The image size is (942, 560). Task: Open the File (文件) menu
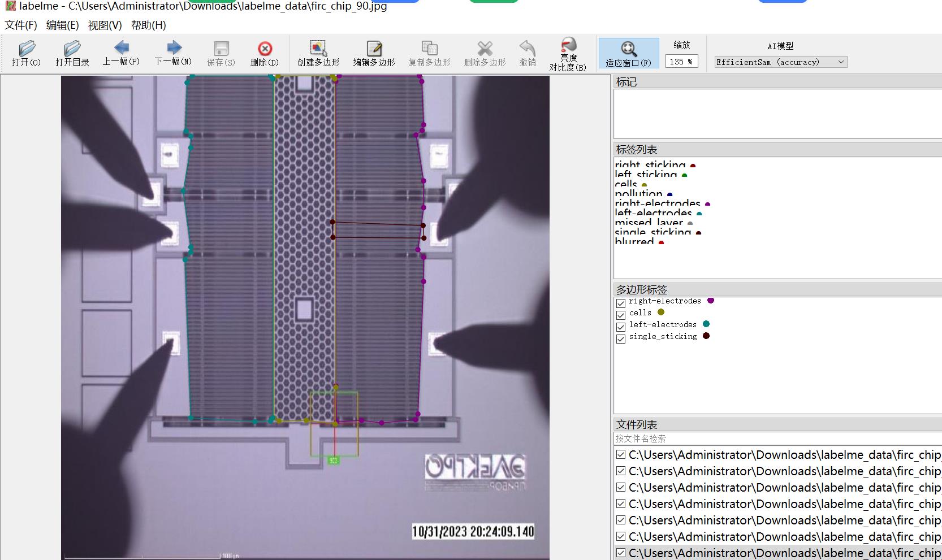(x=21, y=25)
